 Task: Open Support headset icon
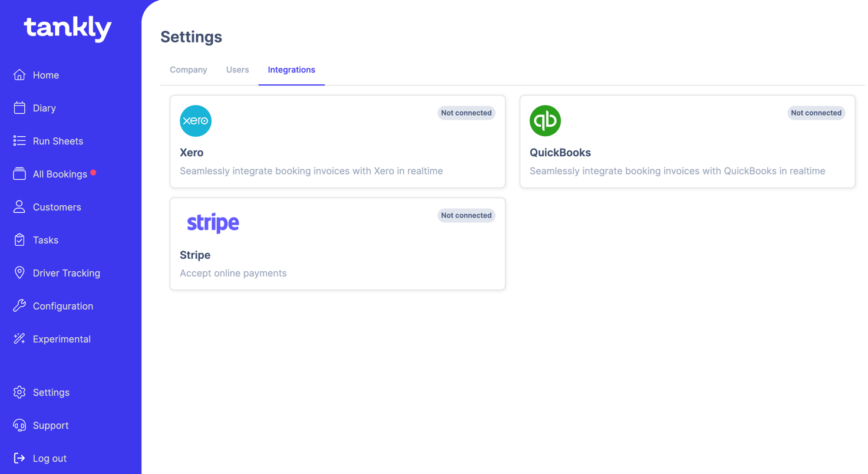coord(19,425)
